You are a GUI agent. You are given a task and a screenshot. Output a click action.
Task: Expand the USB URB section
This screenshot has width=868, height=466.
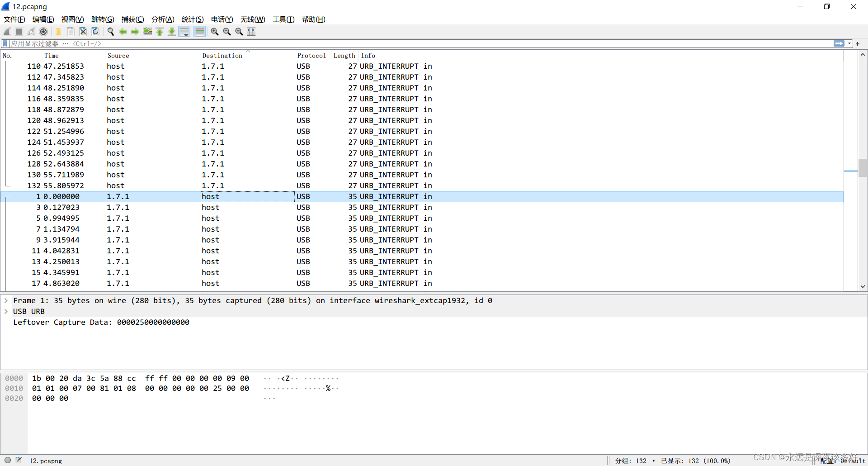point(6,311)
